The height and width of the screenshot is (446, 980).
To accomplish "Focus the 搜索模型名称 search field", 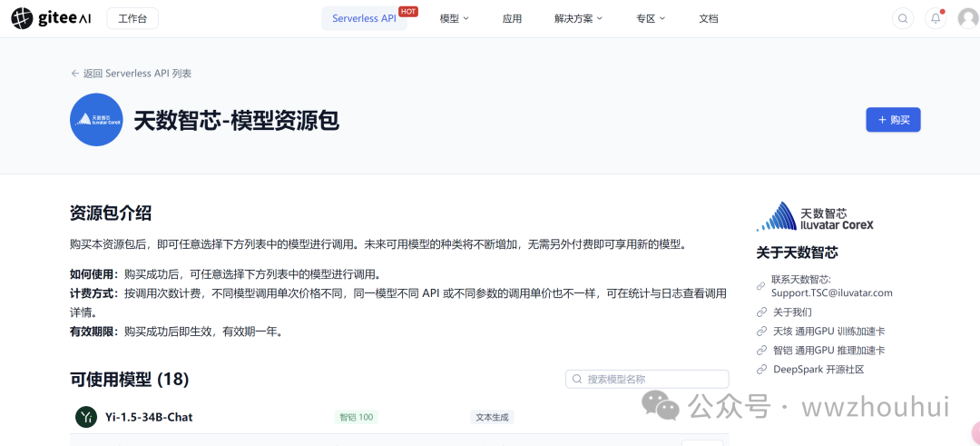I will (647, 379).
